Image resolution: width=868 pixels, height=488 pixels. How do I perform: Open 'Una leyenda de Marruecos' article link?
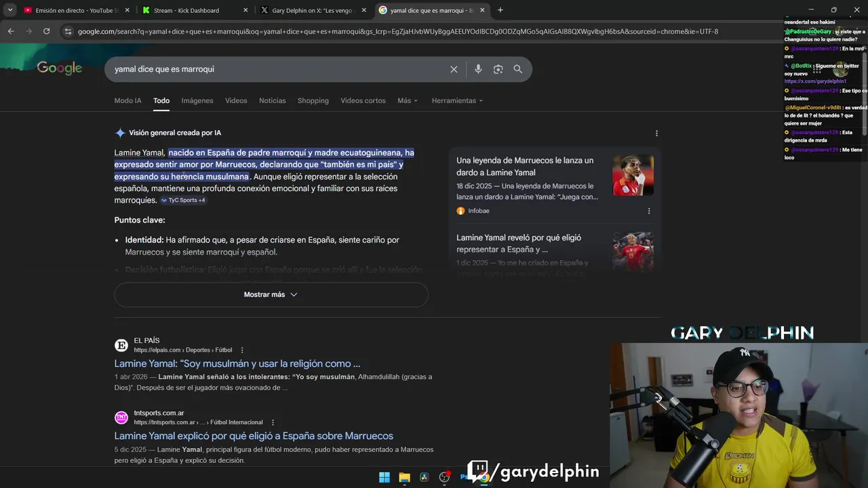tap(525, 166)
